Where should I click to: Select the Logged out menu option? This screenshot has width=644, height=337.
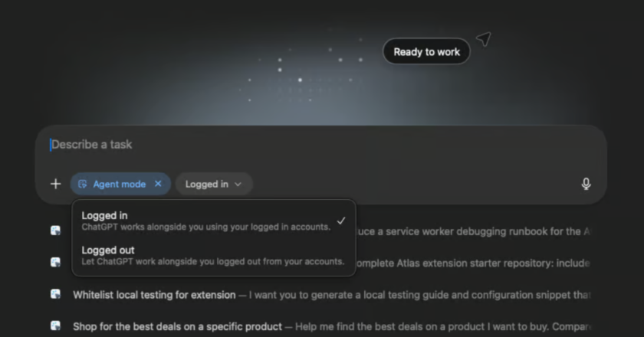(x=214, y=255)
